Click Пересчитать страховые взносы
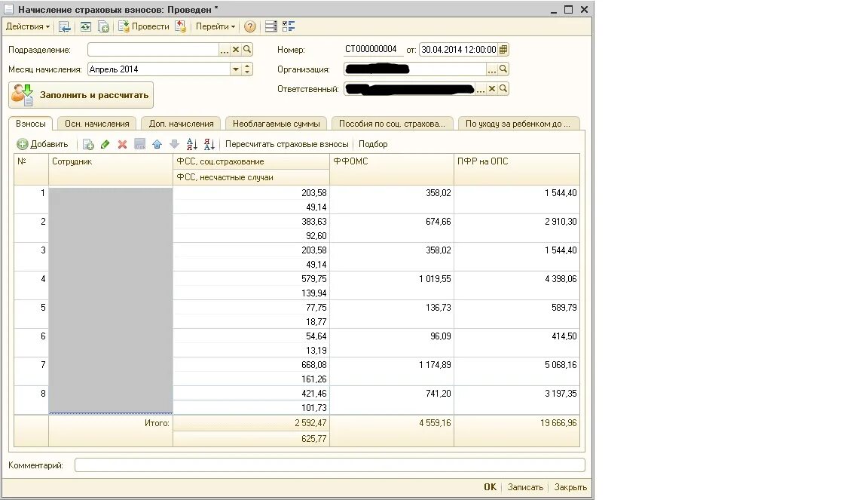The height and width of the screenshot is (500, 868). (x=287, y=144)
